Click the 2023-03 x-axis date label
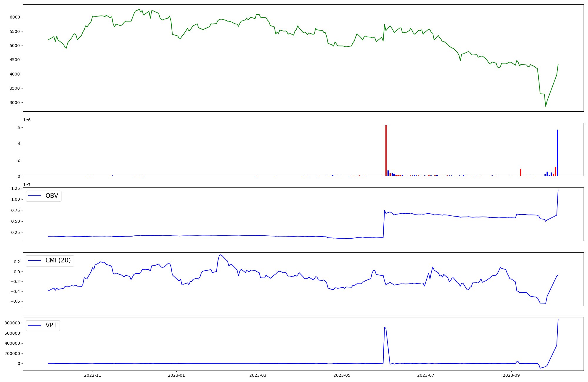Screen dimensions: 588x382 (x=258, y=375)
